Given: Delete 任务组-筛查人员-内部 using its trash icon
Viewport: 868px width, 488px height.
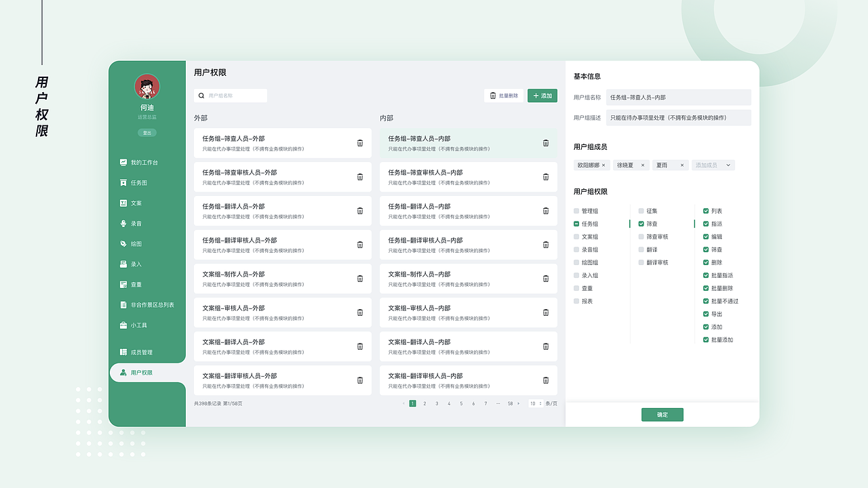Looking at the screenshot, I should 546,143.
